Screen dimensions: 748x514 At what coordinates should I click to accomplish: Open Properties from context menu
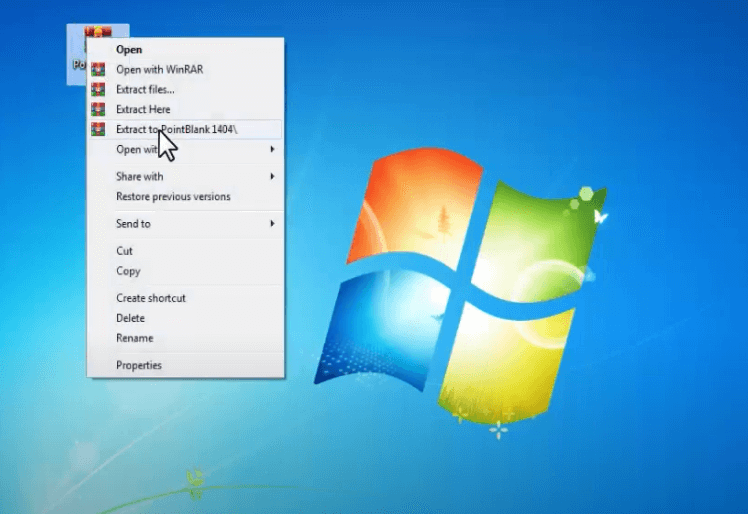coord(186,366)
